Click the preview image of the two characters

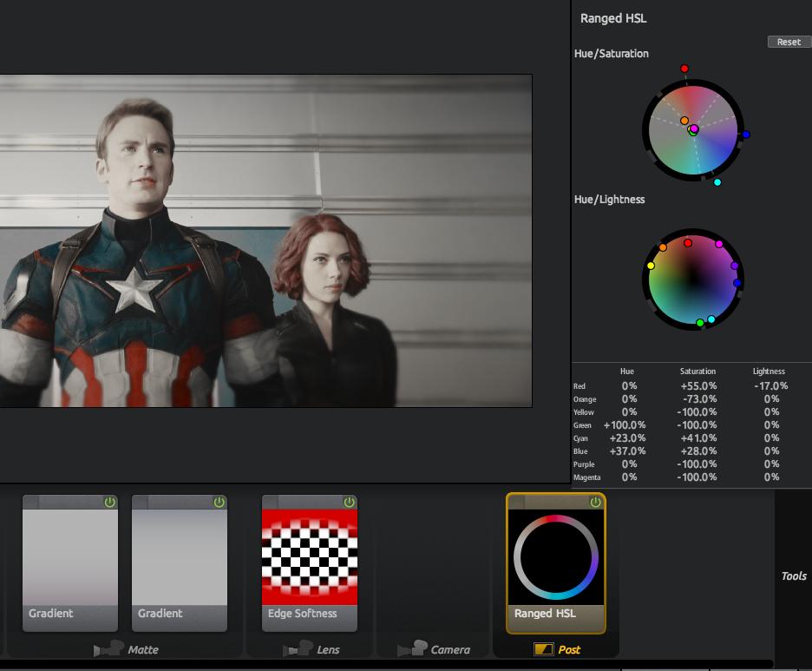click(265, 240)
